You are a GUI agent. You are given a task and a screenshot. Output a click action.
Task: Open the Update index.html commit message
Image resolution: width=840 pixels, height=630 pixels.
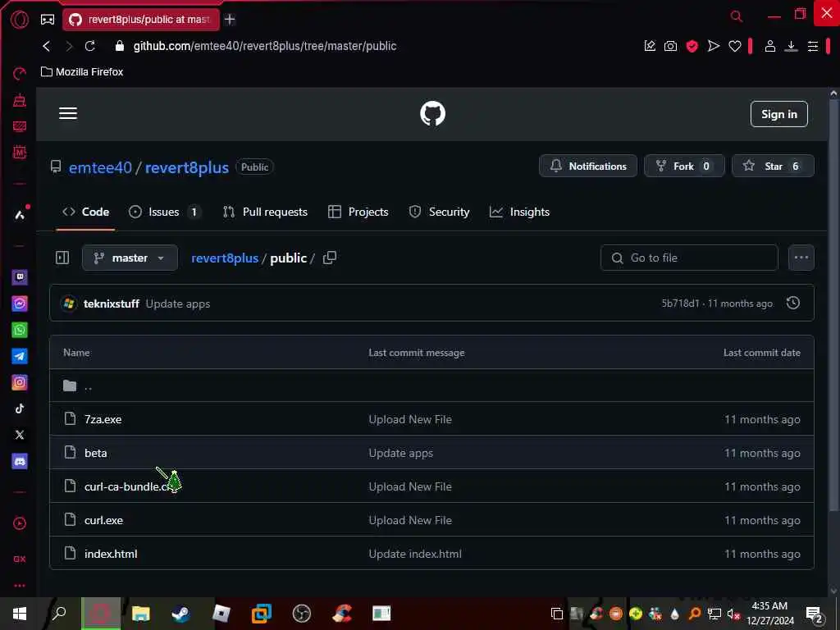[x=414, y=554]
